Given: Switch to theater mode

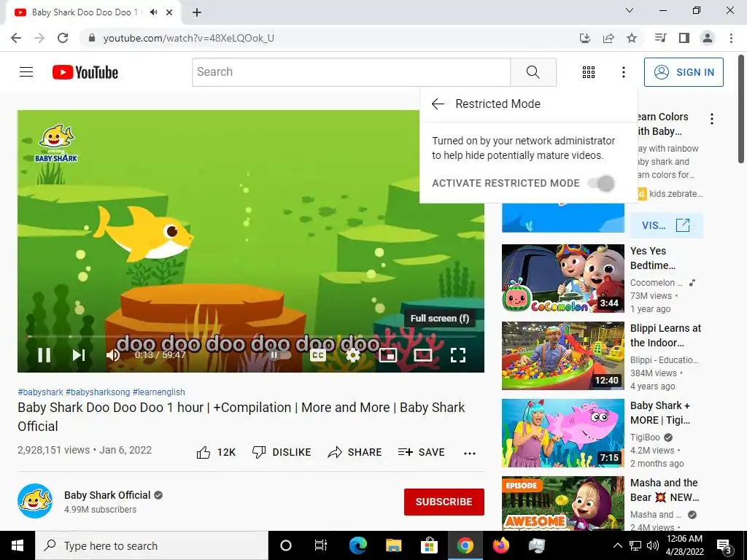Looking at the screenshot, I should 422,355.
